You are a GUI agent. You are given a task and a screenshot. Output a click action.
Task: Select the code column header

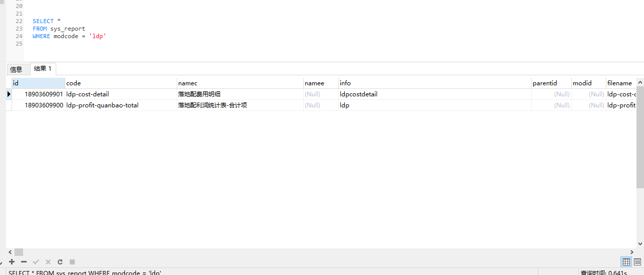[121, 83]
